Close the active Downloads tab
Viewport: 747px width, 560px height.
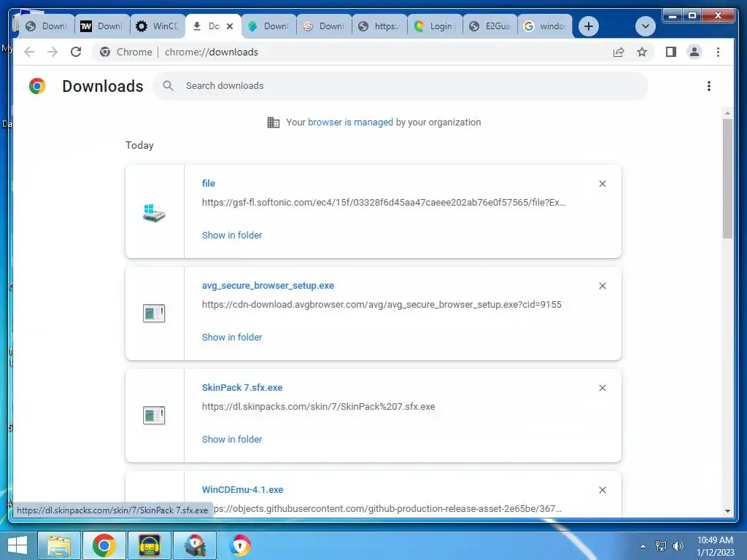point(230,26)
